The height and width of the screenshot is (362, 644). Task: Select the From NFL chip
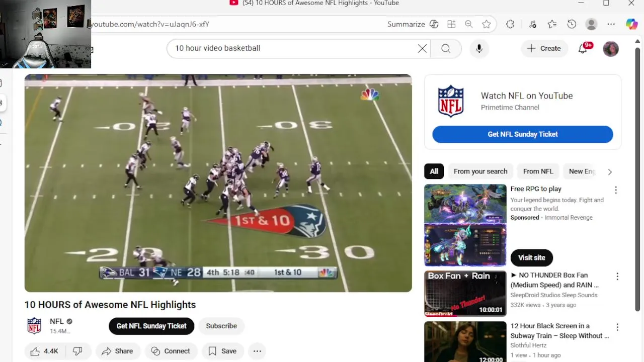click(538, 171)
